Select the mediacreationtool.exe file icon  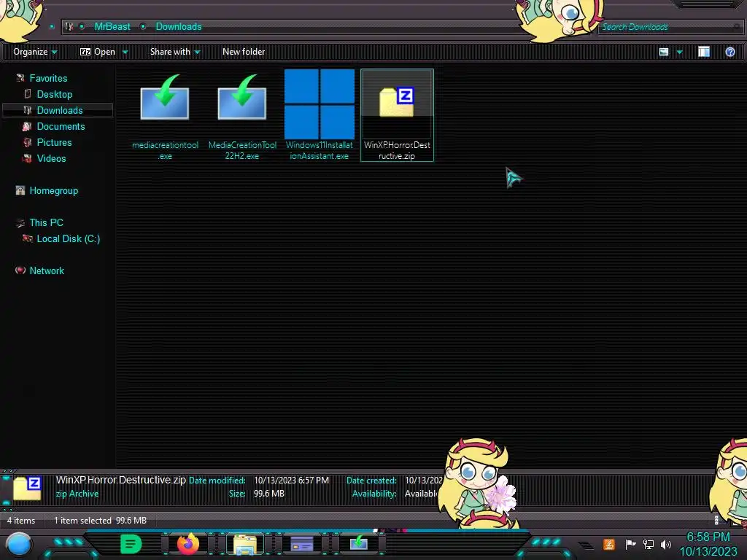click(165, 98)
